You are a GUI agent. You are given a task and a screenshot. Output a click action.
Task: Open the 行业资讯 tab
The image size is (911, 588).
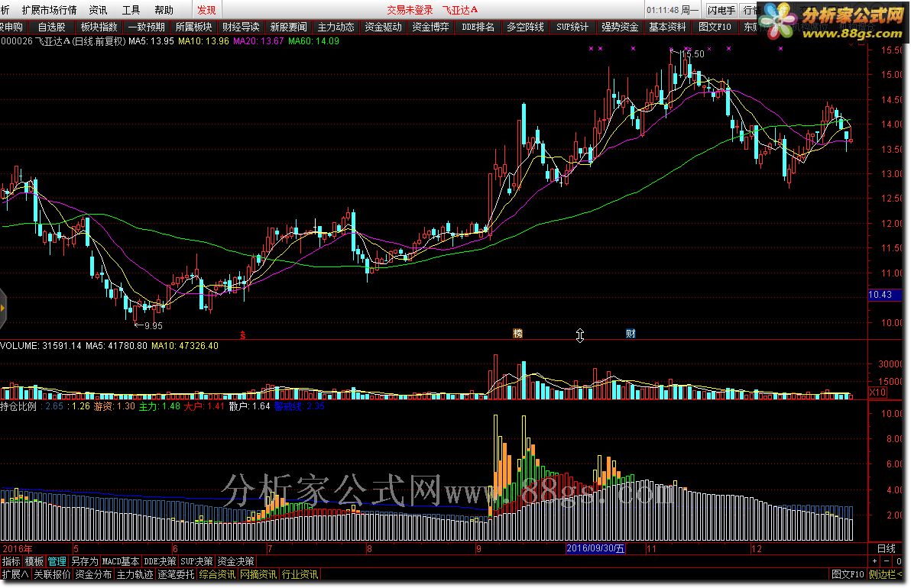coord(300,574)
